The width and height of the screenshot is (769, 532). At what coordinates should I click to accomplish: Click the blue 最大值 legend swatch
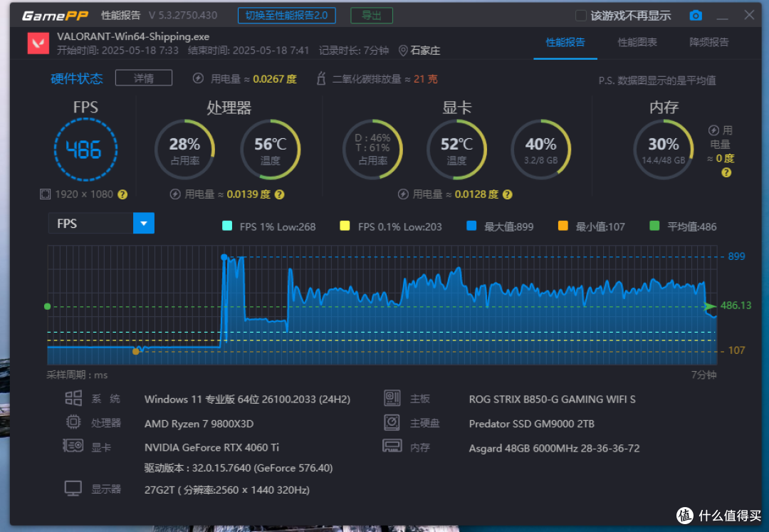(471, 226)
